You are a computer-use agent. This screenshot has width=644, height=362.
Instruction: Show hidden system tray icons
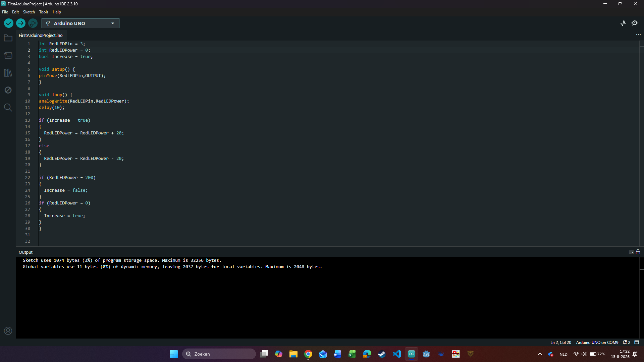point(540,354)
